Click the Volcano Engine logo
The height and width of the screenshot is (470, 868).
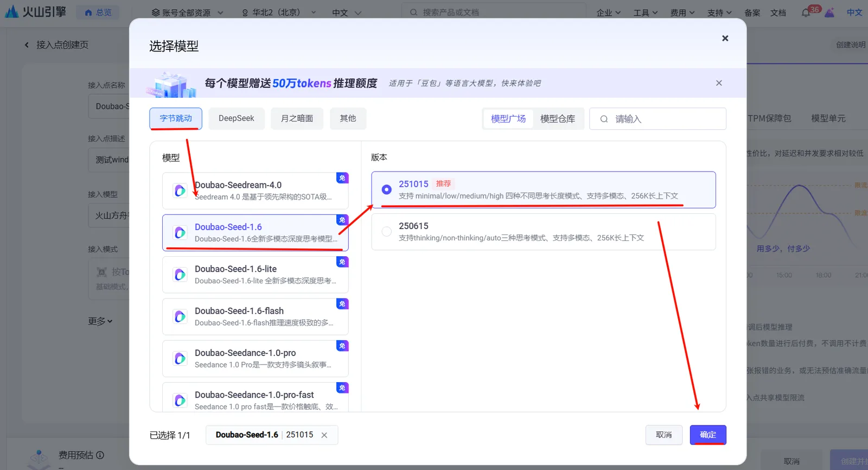(35, 11)
